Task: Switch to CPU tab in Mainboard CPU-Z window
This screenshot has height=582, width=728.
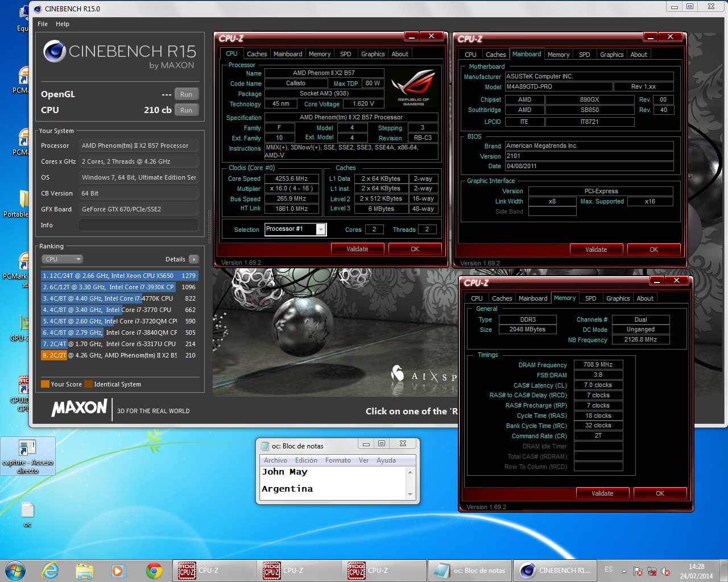Action: click(470, 55)
